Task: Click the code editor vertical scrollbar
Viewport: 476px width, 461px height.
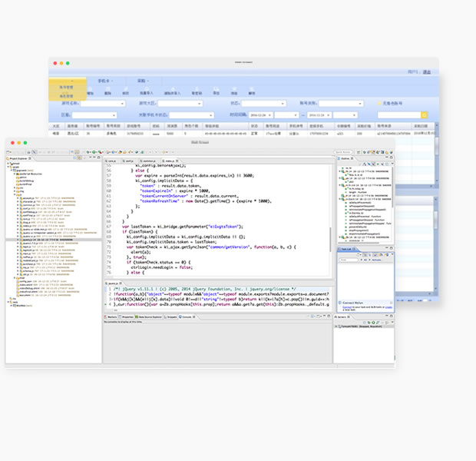Action: tap(330, 240)
